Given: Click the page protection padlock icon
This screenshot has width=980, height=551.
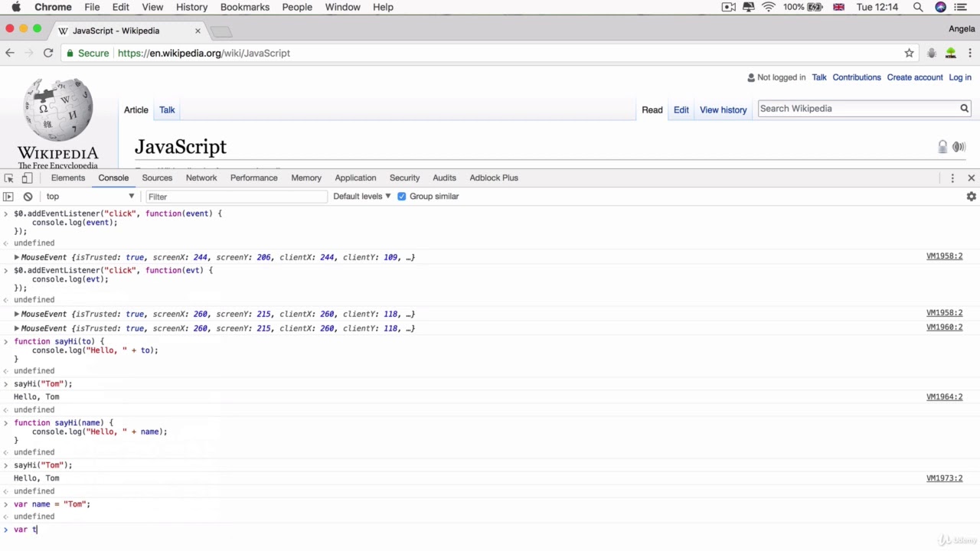Looking at the screenshot, I should click(x=942, y=146).
